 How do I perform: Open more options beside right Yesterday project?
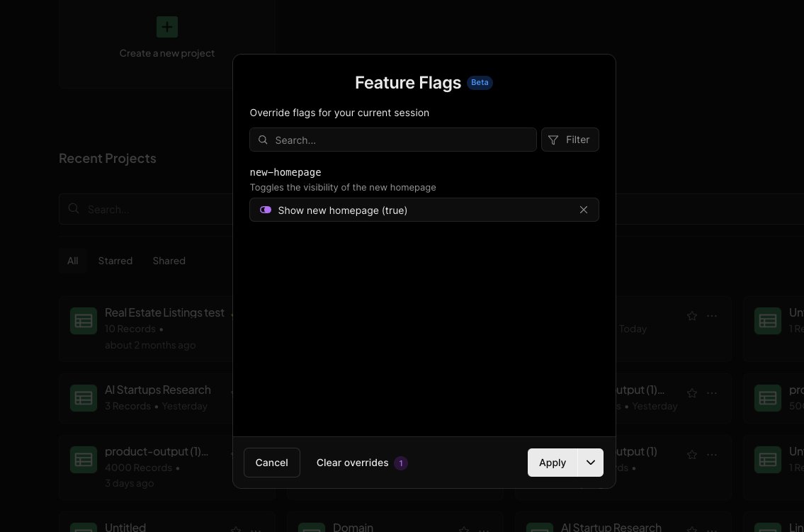712,393
